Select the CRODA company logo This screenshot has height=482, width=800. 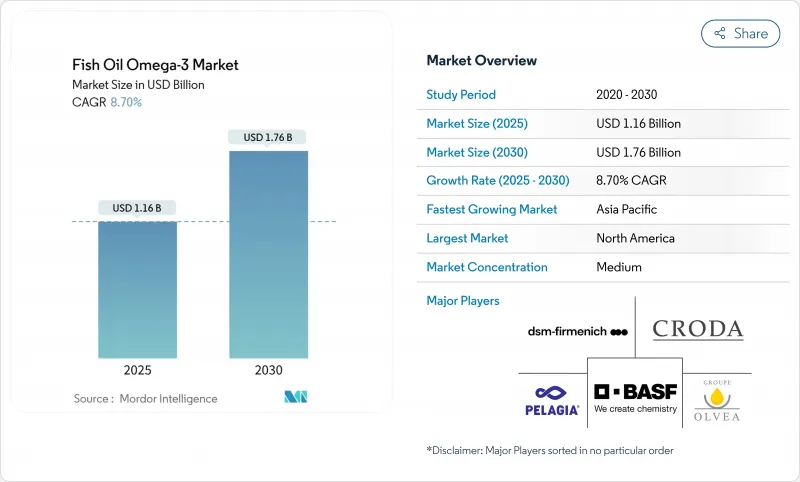697,329
